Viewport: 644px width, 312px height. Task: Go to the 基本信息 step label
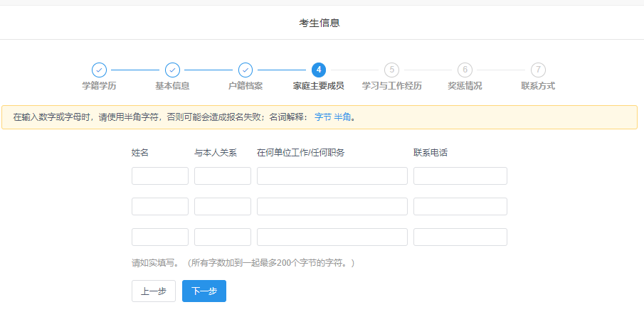point(172,86)
